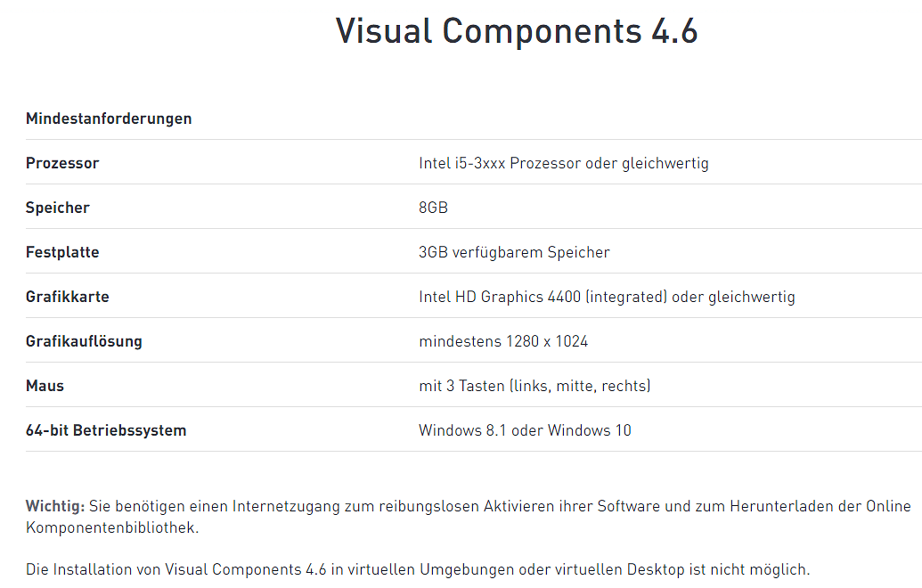Select the "8GB" memory value
Image resolution: width=922 pixels, height=588 pixels.
[x=433, y=208]
